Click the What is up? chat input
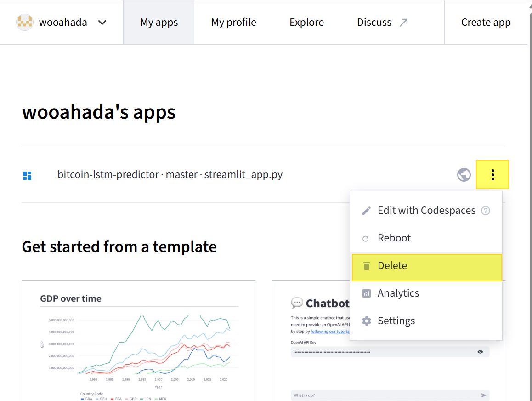 point(390,395)
